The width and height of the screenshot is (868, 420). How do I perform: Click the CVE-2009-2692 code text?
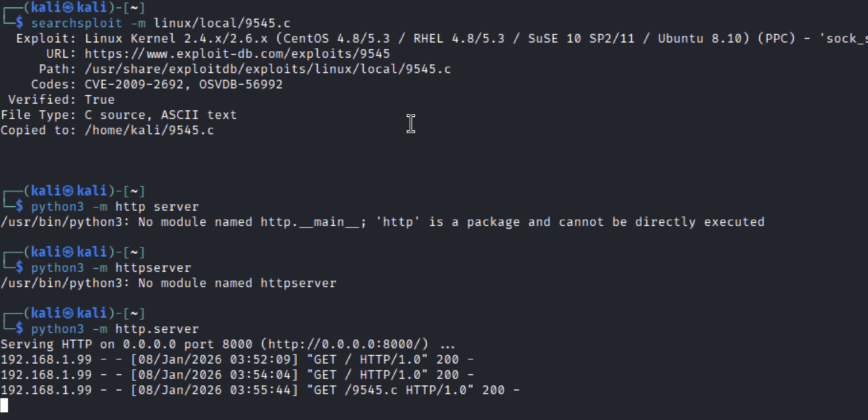pyautogui.click(x=134, y=84)
